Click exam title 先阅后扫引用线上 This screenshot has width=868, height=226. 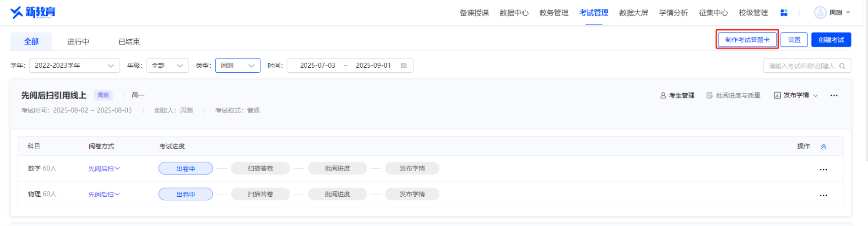coord(54,95)
